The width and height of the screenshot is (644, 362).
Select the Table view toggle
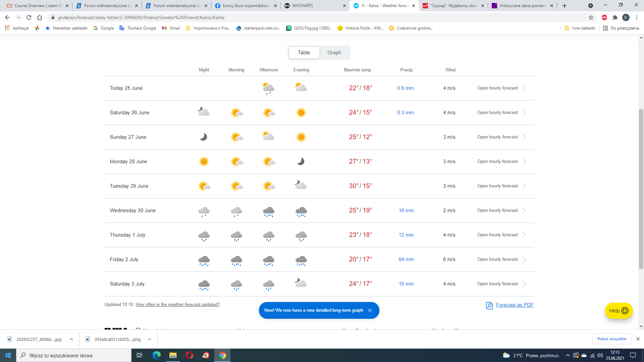[304, 53]
